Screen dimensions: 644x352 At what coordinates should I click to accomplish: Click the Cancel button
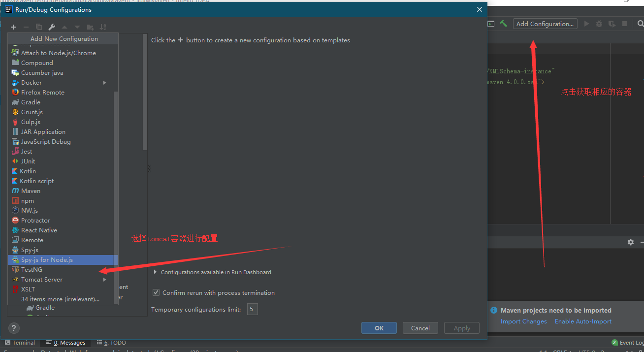tap(420, 328)
